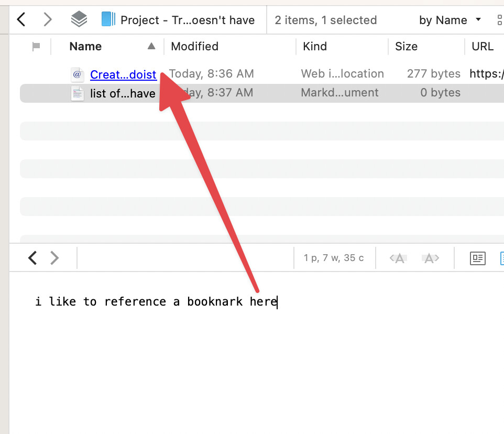Toggle the sort direction triangle on Name column

point(151,46)
